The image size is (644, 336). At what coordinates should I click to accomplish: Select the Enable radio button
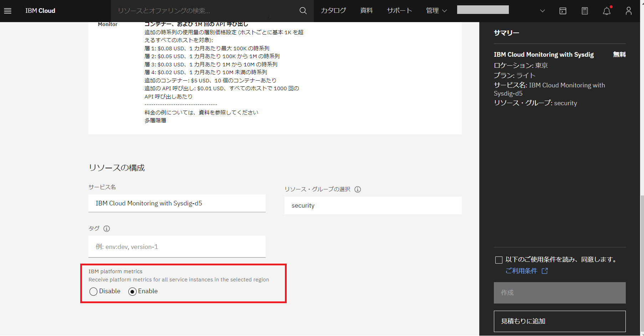click(x=132, y=291)
